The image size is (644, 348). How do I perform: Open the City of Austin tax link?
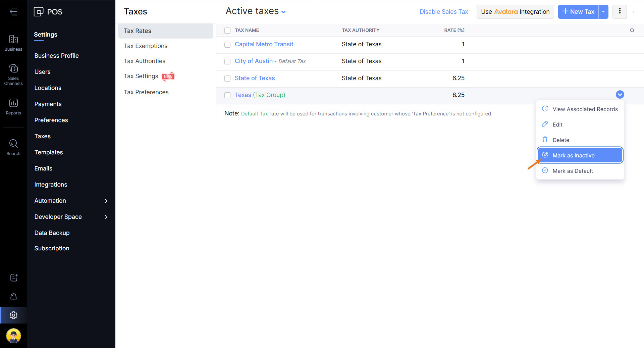[254, 61]
